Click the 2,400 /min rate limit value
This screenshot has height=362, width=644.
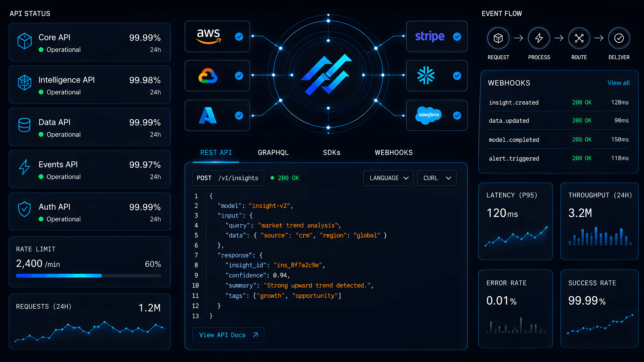[x=38, y=264]
